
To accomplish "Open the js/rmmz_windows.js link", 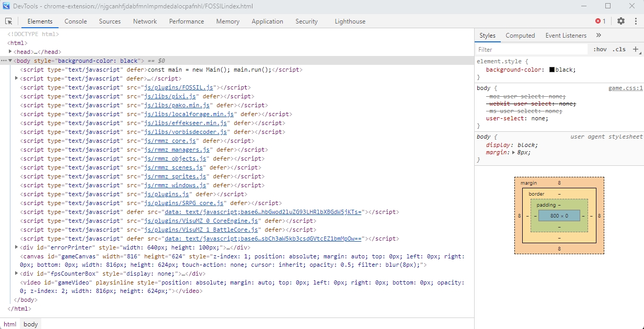I will [176, 185].
